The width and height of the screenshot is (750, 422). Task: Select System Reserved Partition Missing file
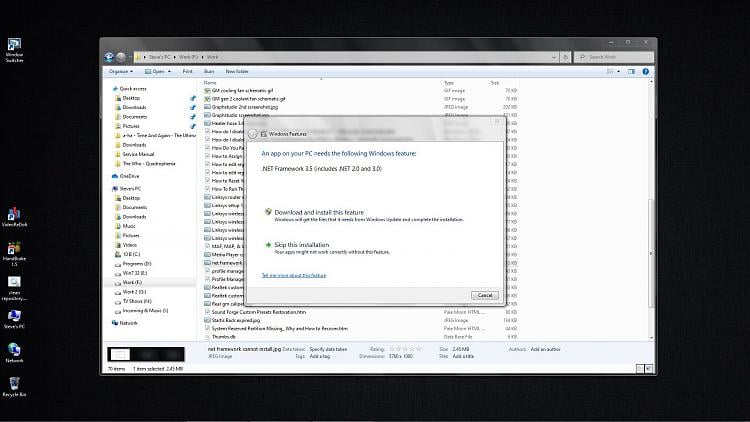280,329
